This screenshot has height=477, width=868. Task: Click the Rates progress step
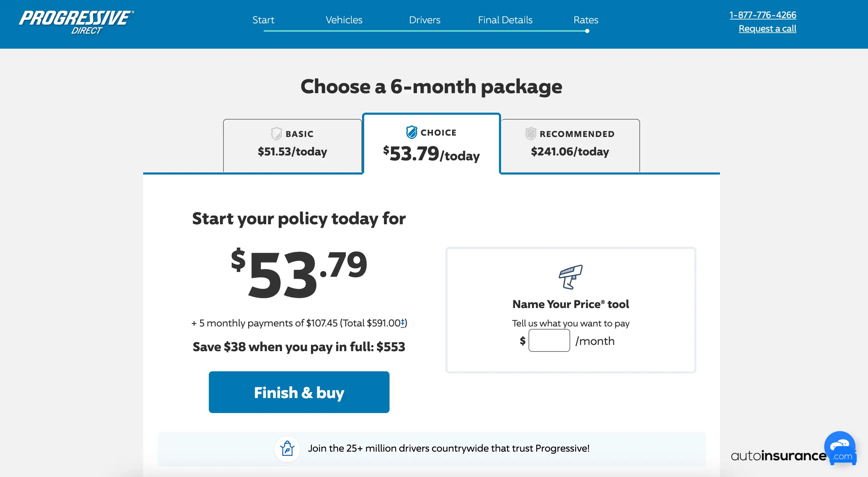pos(586,20)
